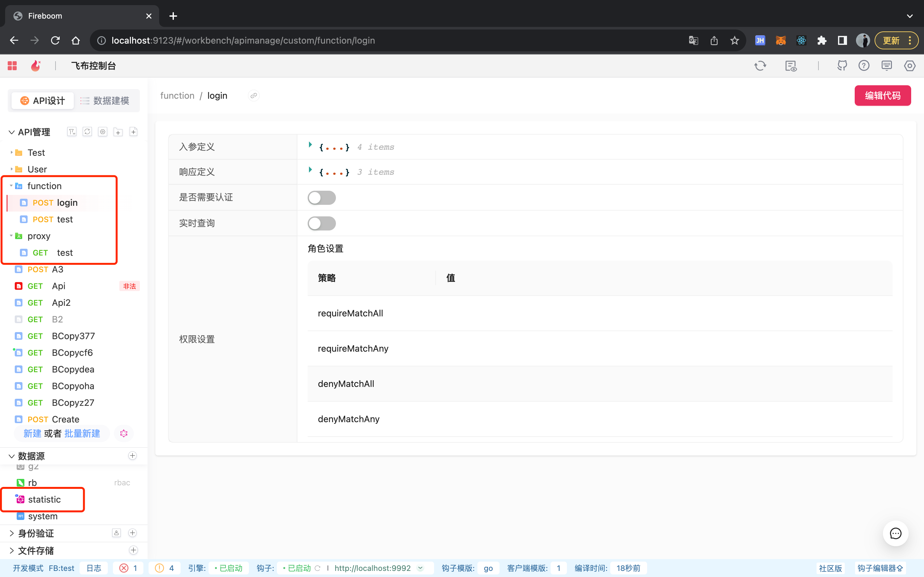Expand the 响应定义 JSON tree
This screenshot has height=577, width=924.
310,170
